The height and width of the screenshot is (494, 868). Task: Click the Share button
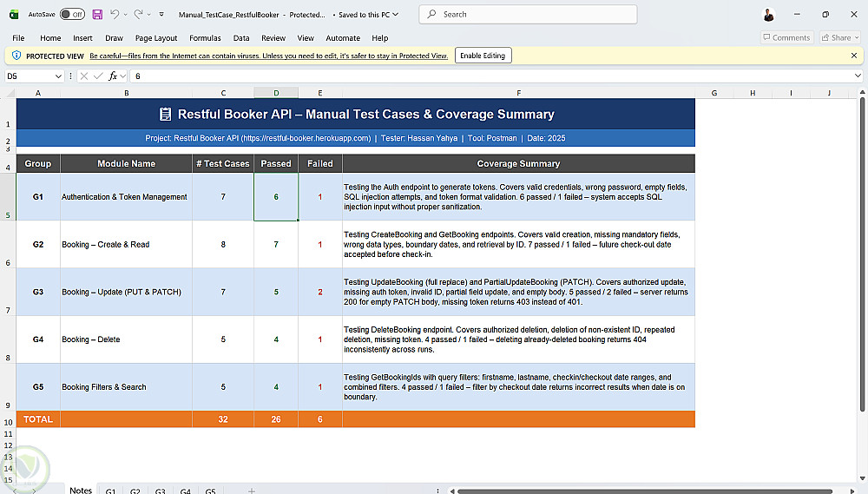(840, 37)
